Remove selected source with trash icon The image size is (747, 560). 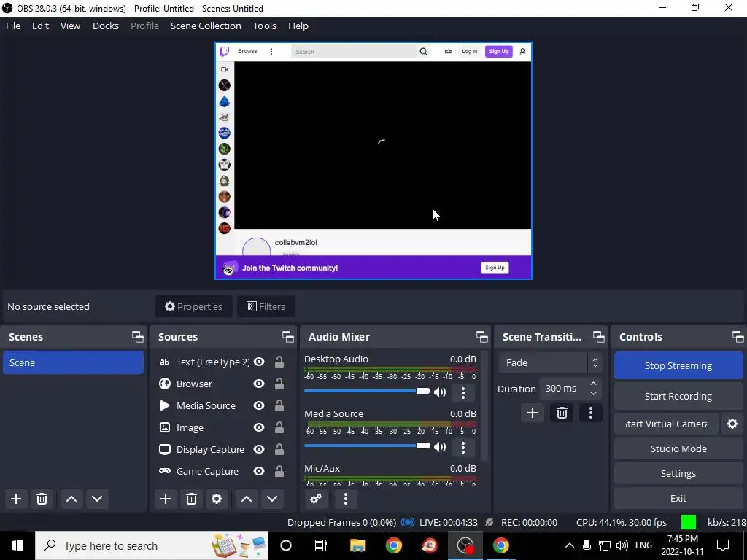[x=192, y=499]
